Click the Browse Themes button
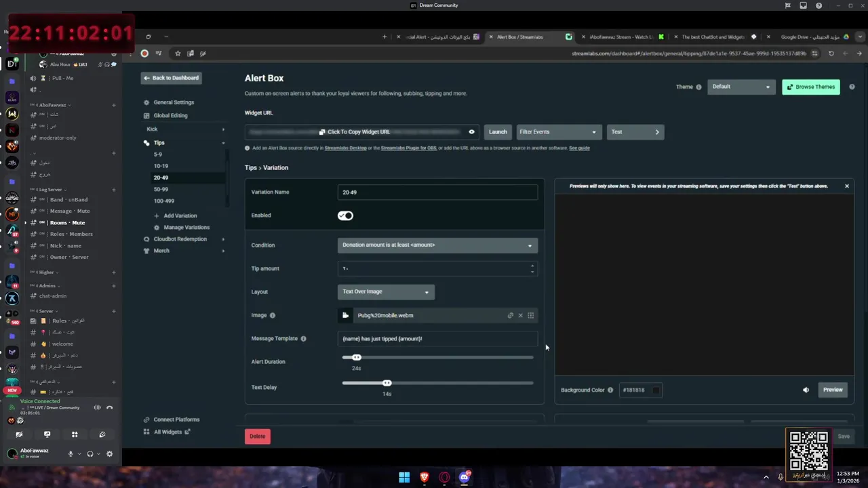Viewport: 868px width, 488px height. click(x=811, y=87)
